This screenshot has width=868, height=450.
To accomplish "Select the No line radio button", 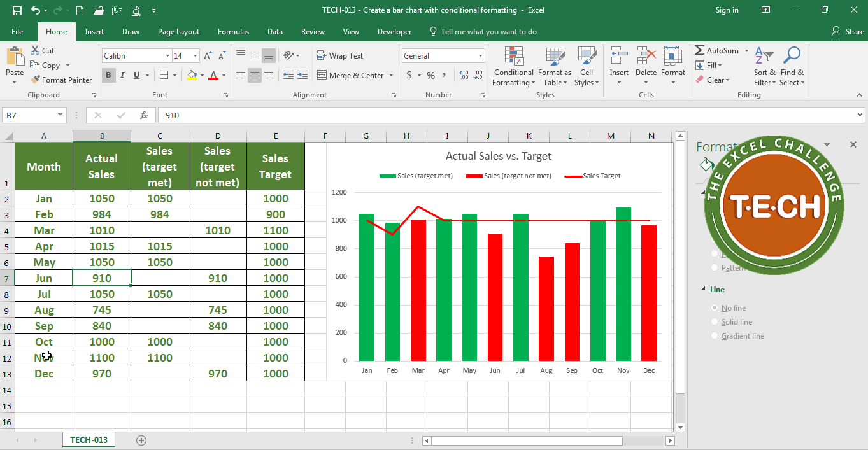I will pos(715,308).
